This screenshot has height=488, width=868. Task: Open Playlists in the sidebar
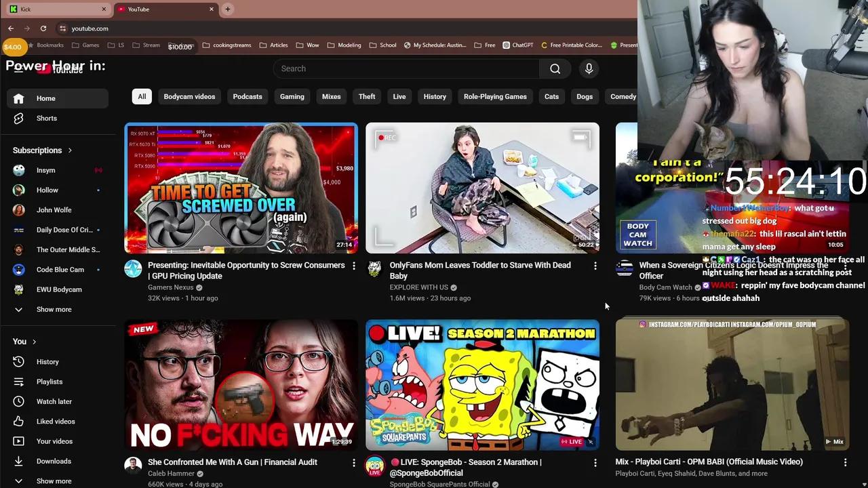pos(58,382)
